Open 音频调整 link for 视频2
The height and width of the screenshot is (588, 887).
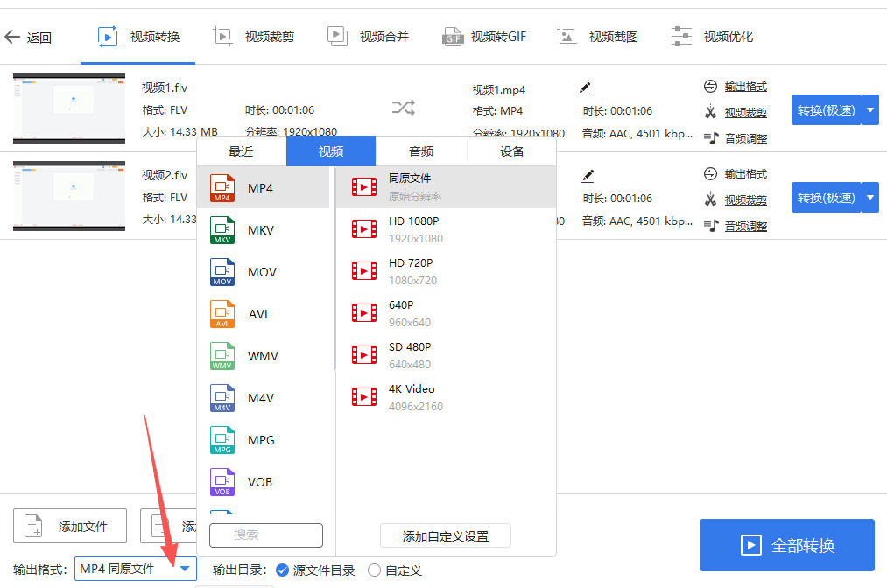[x=745, y=226]
